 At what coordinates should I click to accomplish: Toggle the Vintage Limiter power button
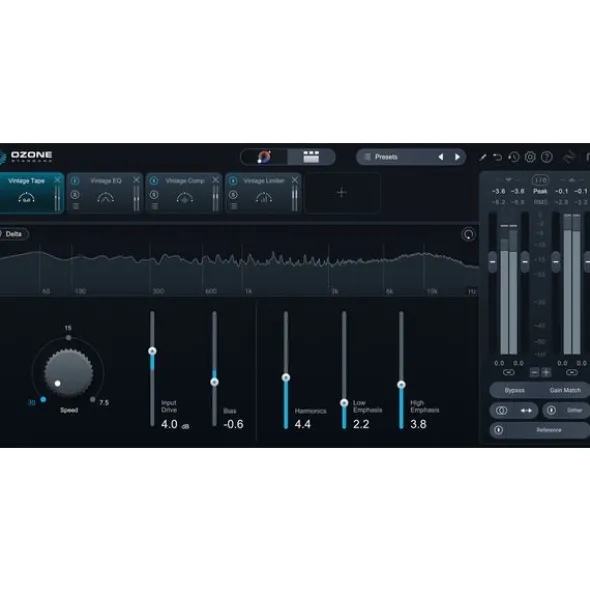[233, 181]
